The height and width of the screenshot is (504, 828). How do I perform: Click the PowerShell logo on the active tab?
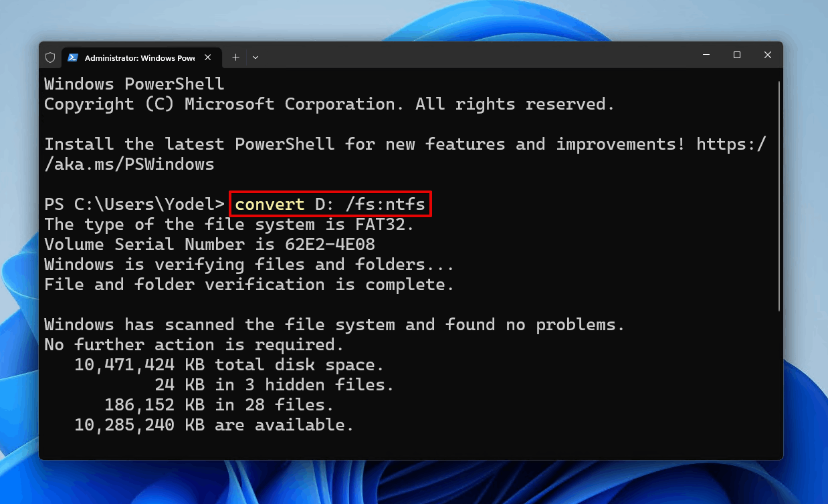click(72, 57)
